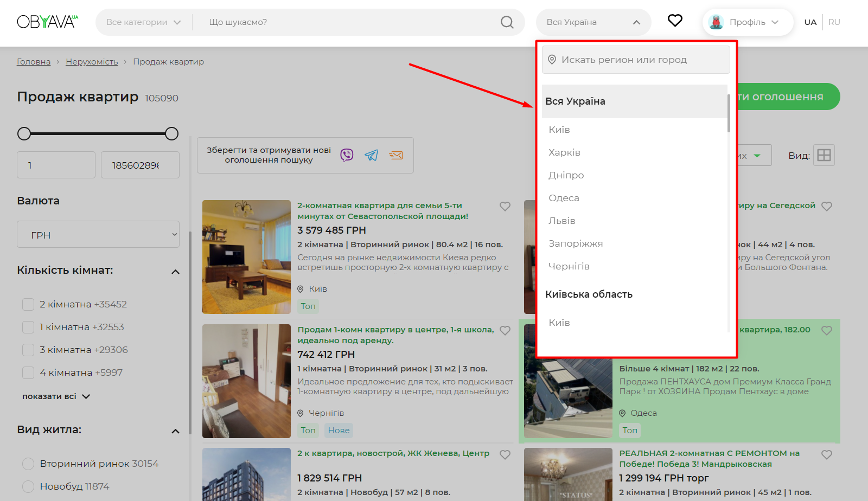Open favorites via heart icon in header
This screenshot has height=501, width=868.
click(675, 21)
